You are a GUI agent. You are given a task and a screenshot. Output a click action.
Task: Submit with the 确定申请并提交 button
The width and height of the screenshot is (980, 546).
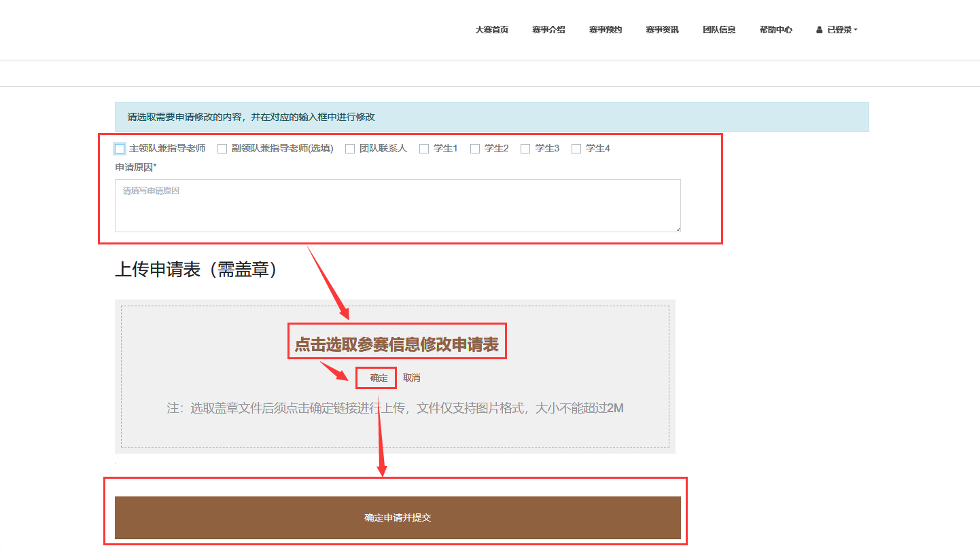[398, 517]
